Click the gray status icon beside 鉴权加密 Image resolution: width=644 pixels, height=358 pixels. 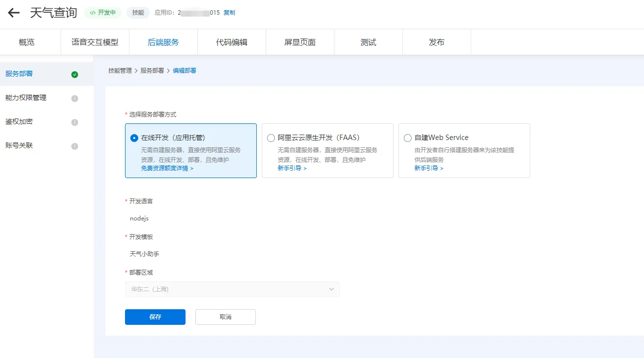click(75, 122)
